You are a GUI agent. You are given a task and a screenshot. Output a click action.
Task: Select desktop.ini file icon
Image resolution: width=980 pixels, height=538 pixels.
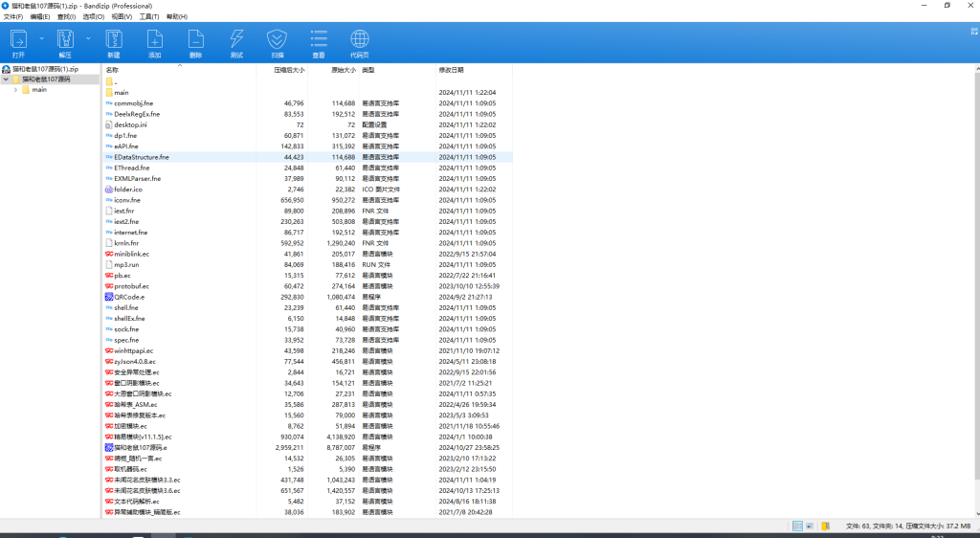[x=109, y=125]
